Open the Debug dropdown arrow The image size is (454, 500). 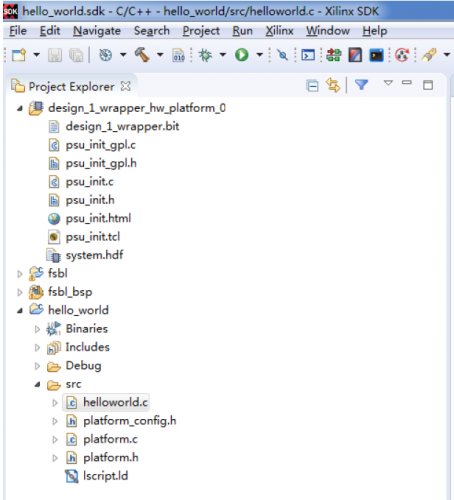[x=223, y=55]
